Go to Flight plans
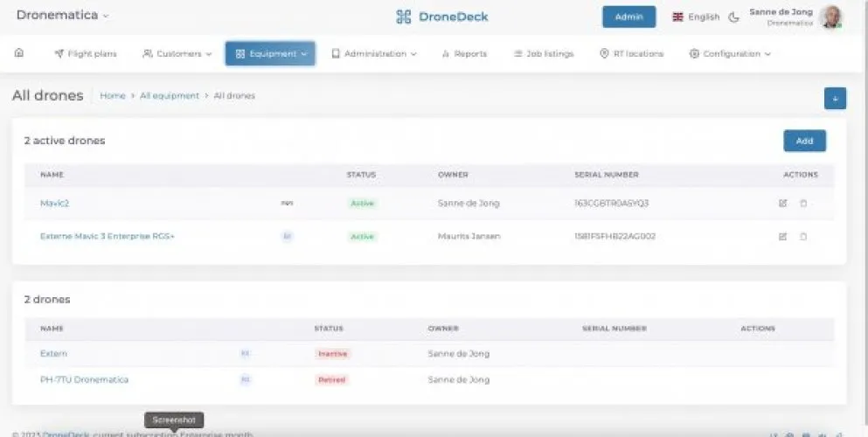 click(x=86, y=54)
